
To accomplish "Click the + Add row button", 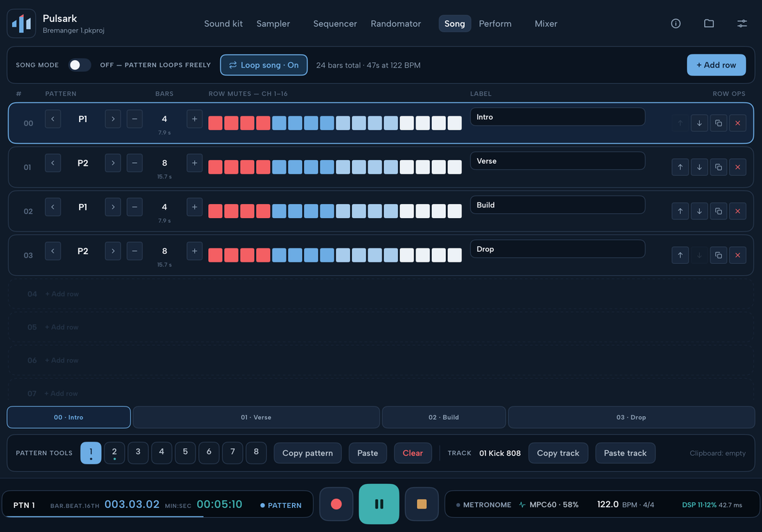I will 716,65.
